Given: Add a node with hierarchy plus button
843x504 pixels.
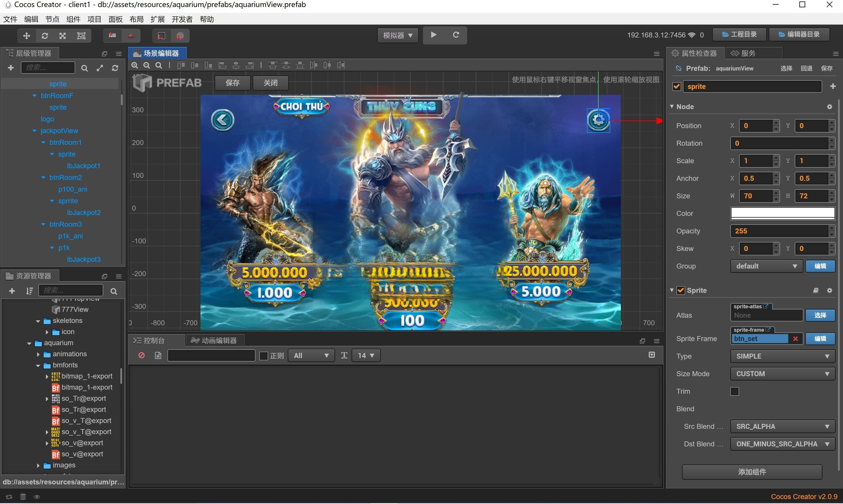Looking at the screenshot, I should click(11, 68).
